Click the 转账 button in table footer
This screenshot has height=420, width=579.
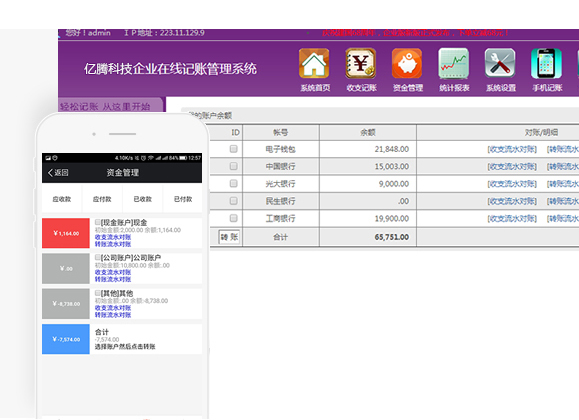point(229,237)
